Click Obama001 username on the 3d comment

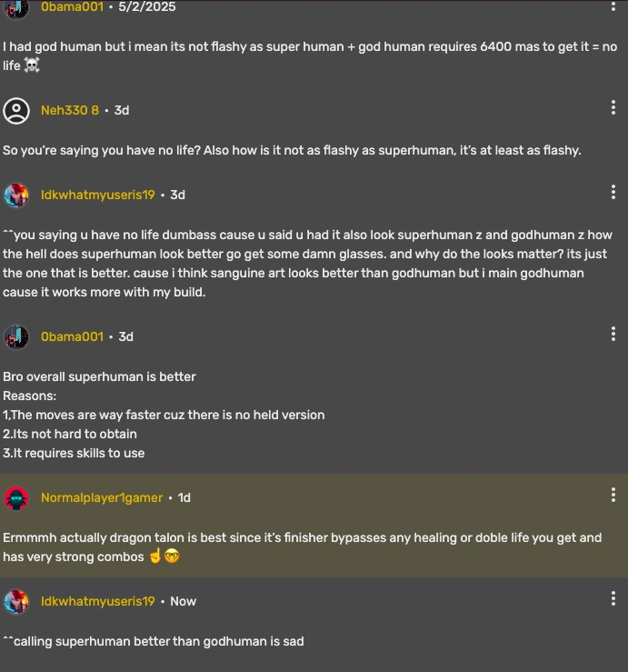(72, 336)
